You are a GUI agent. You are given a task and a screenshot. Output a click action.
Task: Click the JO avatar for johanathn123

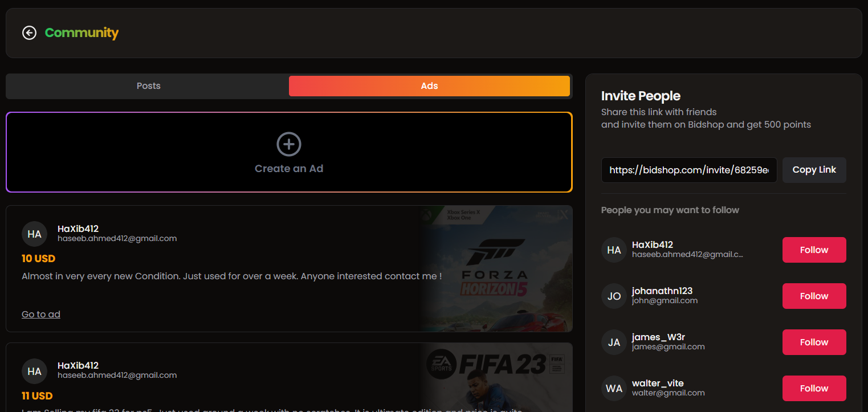click(x=614, y=296)
